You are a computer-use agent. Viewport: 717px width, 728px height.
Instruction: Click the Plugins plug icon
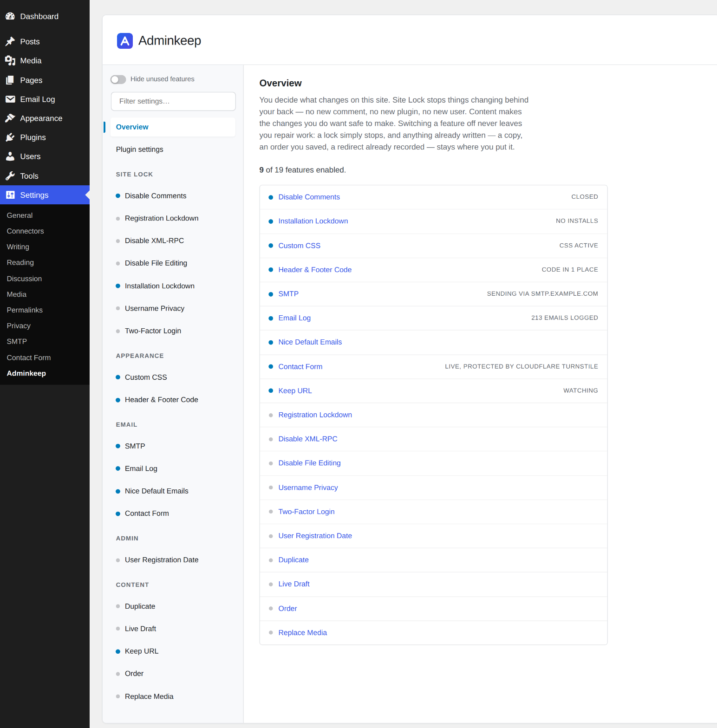10,137
